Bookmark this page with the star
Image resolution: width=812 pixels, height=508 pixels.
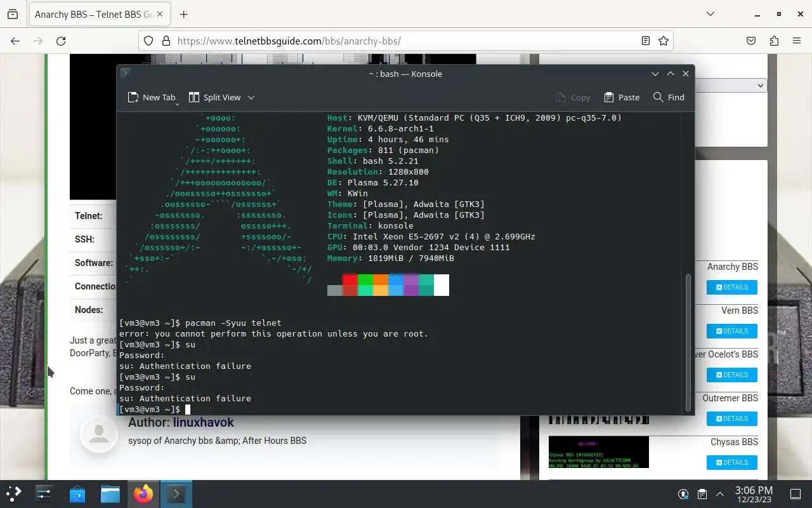pyautogui.click(x=664, y=41)
